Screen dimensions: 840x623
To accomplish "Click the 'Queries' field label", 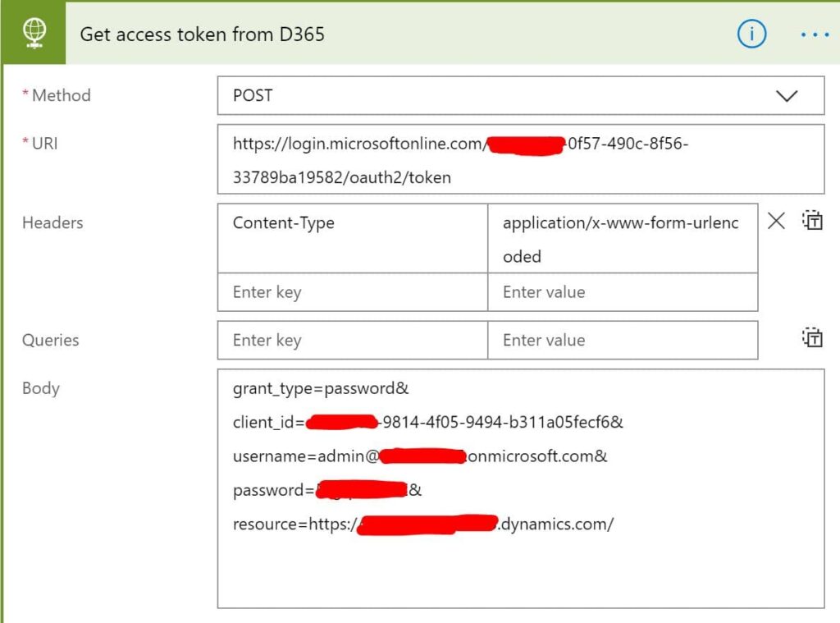I will 50,340.
